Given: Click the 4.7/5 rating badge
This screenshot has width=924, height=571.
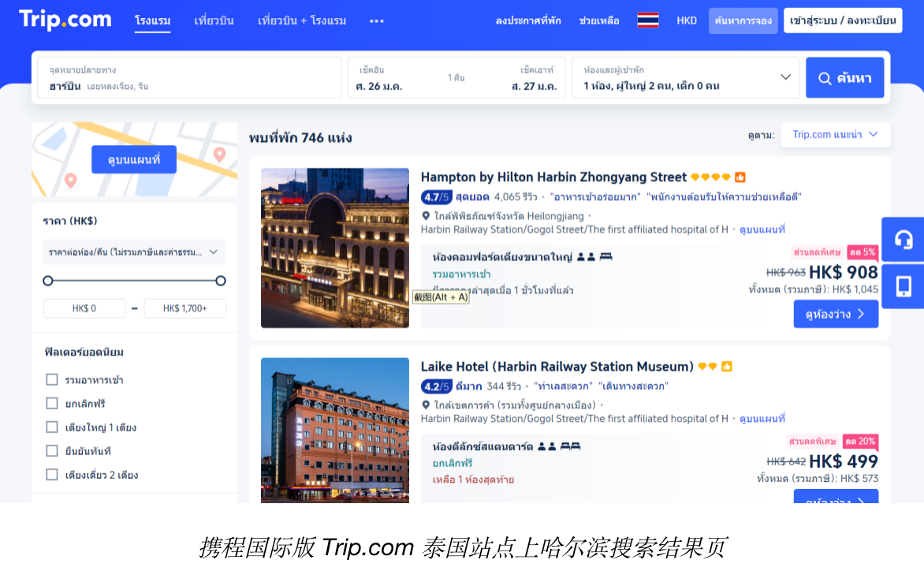Looking at the screenshot, I should pyautogui.click(x=436, y=197).
